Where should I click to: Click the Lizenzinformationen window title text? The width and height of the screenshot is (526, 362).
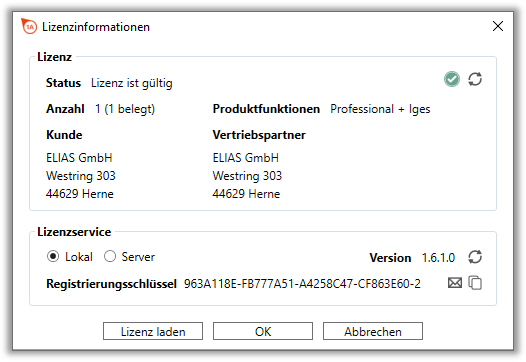[x=96, y=27]
